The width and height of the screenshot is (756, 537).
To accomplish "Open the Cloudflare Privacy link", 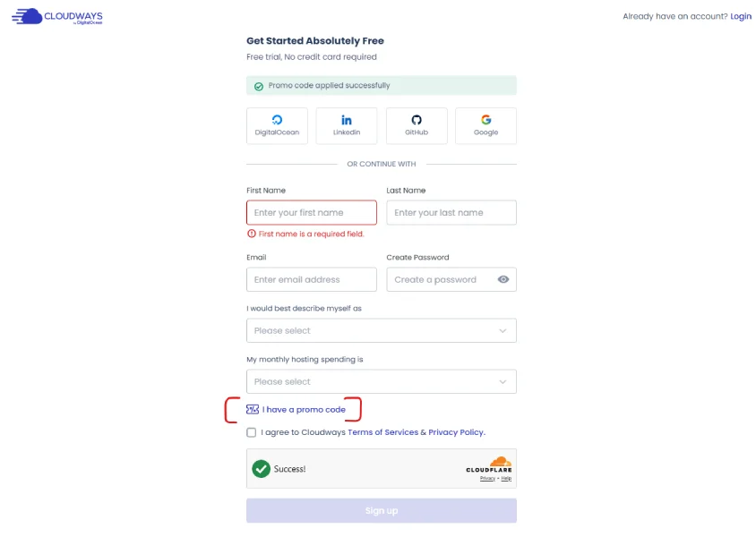I will [x=487, y=478].
